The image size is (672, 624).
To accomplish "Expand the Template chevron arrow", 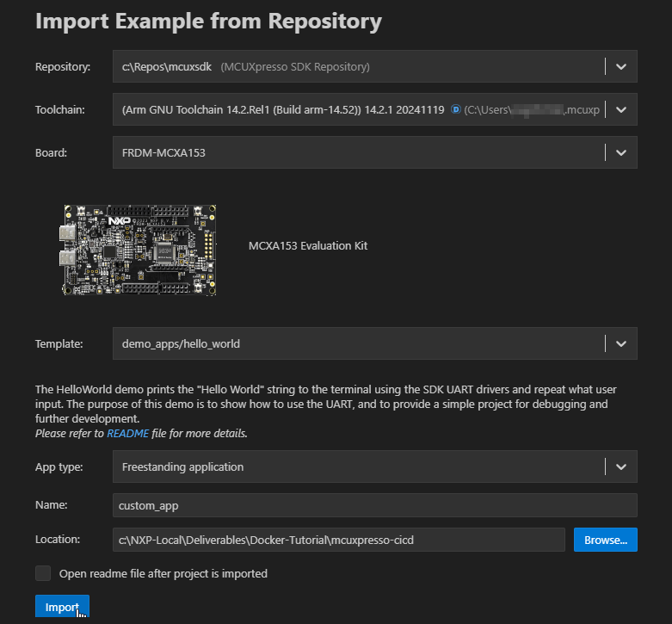I will click(x=621, y=343).
